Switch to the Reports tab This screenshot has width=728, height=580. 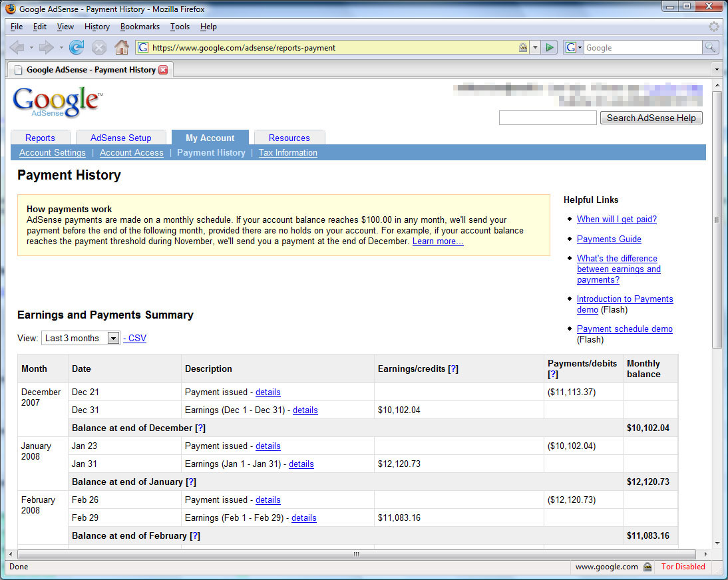coord(40,138)
